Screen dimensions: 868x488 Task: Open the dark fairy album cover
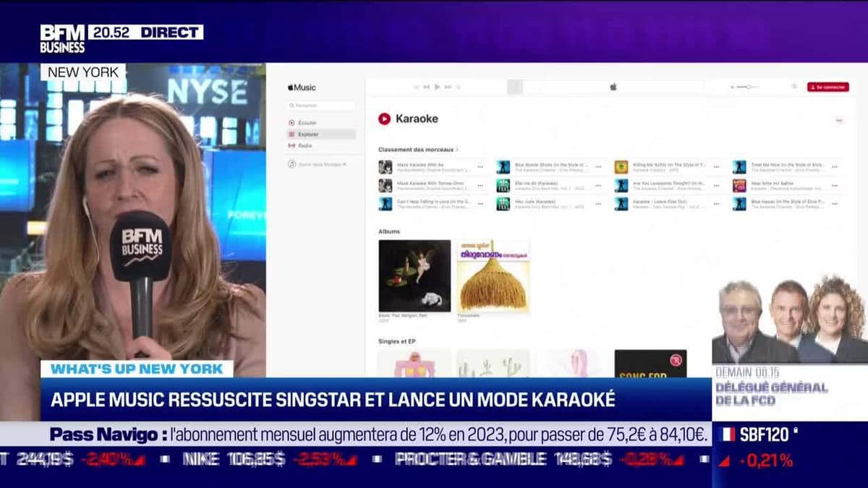(414, 276)
